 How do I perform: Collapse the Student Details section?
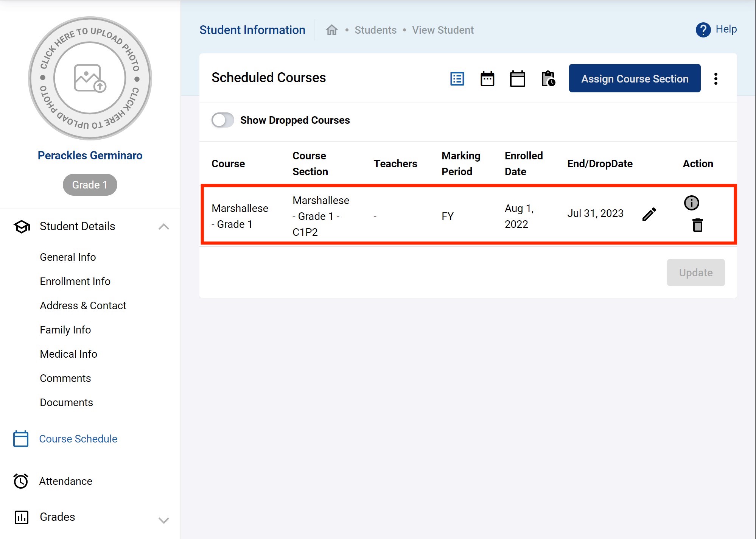163,226
